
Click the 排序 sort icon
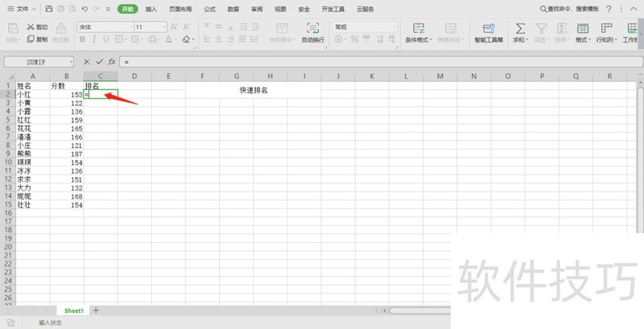[562, 28]
